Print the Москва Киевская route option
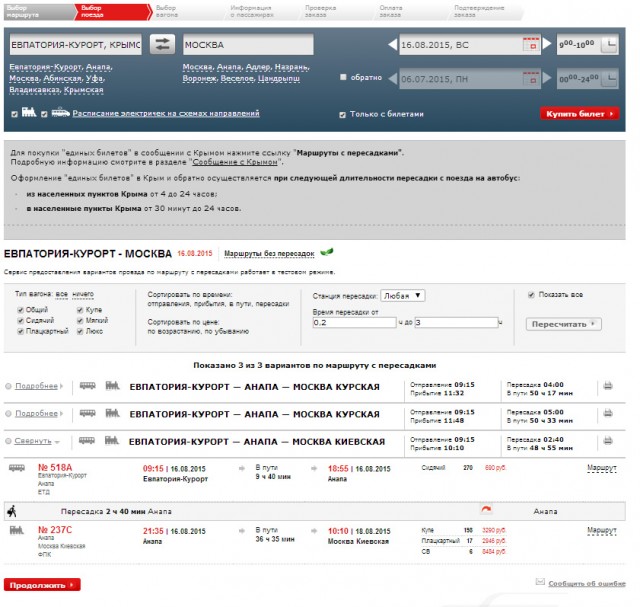Viewport: 640px width, 607px height. 607,442
